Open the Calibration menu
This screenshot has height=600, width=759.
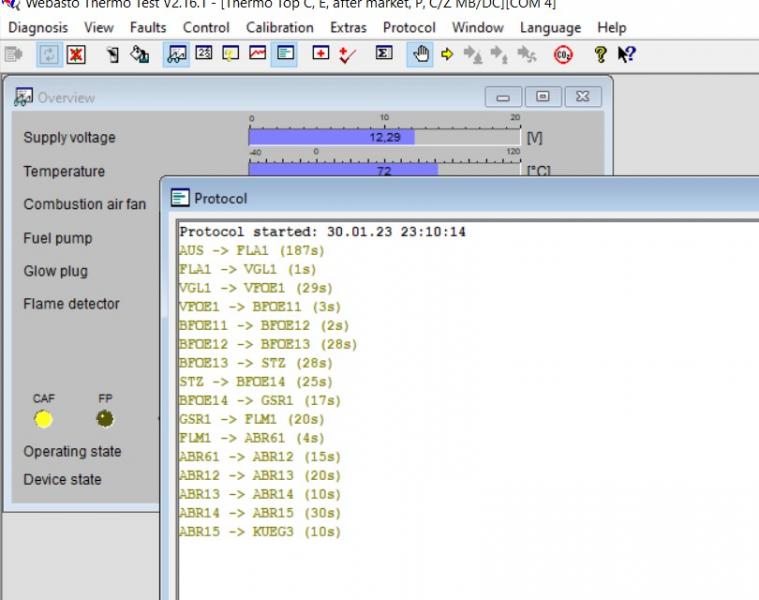click(280, 28)
